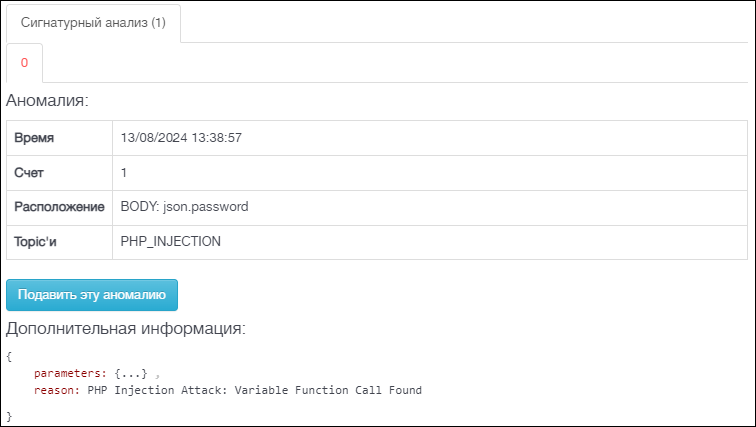Click the ellipsis inside the parameters braces
Screen dimensions: 756x427
pyautogui.click(x=131, y=374)
